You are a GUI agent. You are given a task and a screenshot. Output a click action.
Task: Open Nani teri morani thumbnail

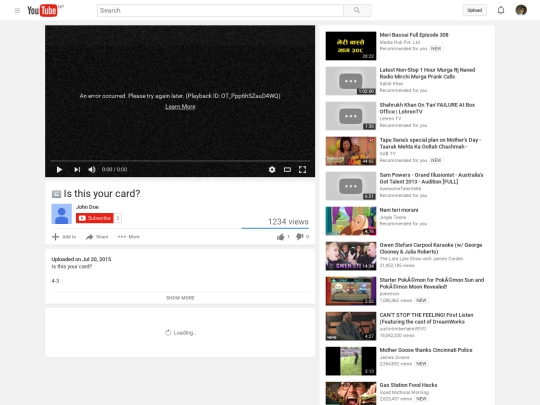point(351,221)
